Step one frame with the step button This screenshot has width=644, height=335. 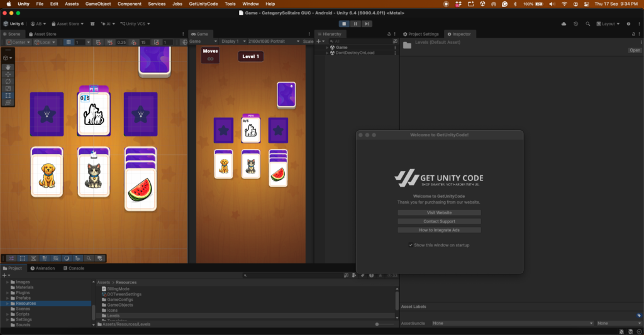pos(367,24)
